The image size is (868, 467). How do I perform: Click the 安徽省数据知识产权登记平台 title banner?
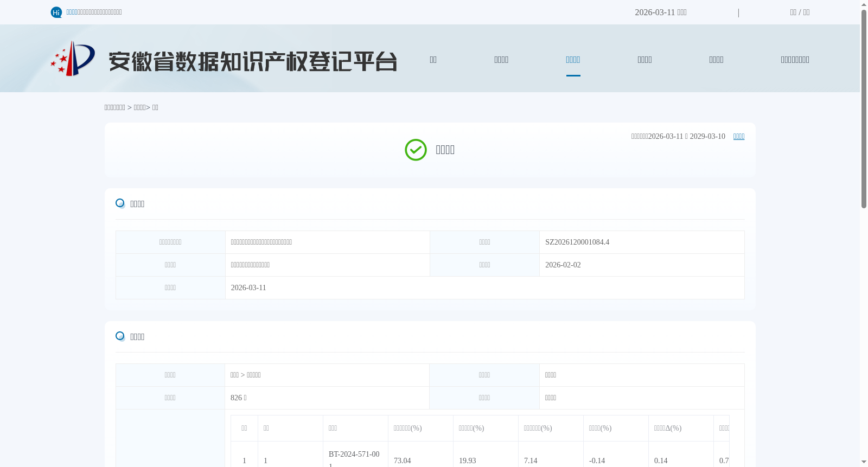(253, 61)
